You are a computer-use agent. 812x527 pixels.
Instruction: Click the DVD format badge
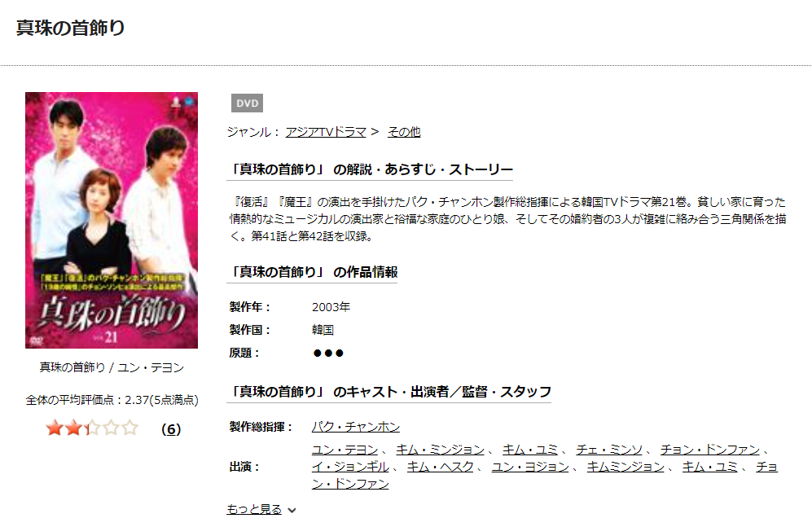coord(247,103)
